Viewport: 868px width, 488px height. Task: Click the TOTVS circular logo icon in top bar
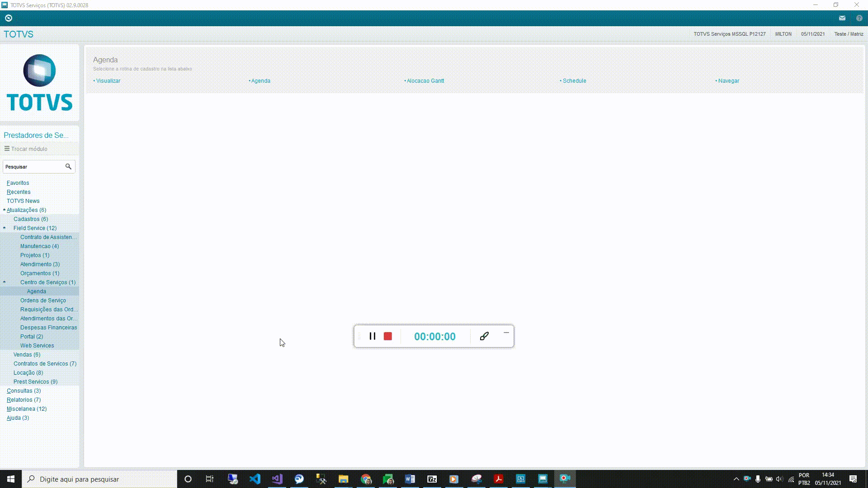tap(9, 18)
